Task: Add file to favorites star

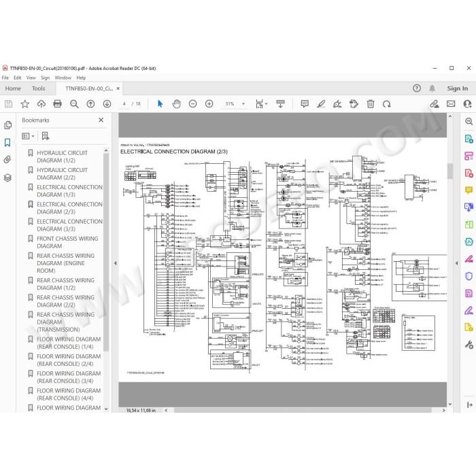Action: [x=25, y=104]
